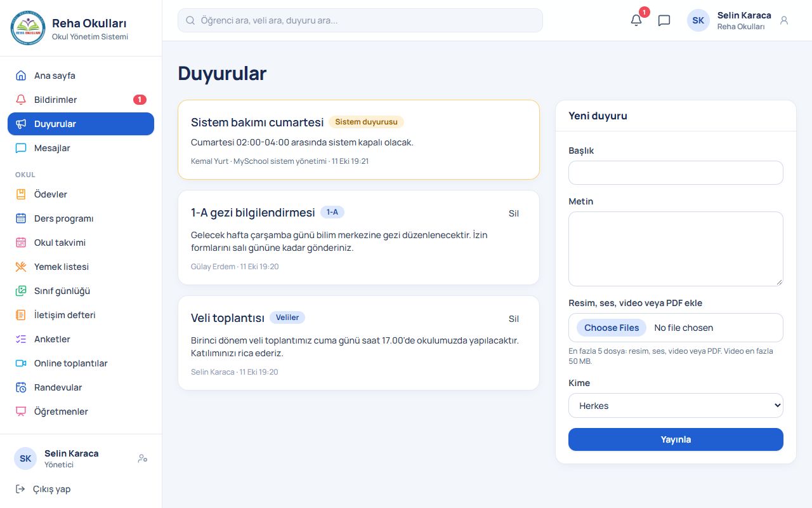Click the Reha Okulları school logo
This screenshot has width=812, height=508.
[x=28, y=28]
